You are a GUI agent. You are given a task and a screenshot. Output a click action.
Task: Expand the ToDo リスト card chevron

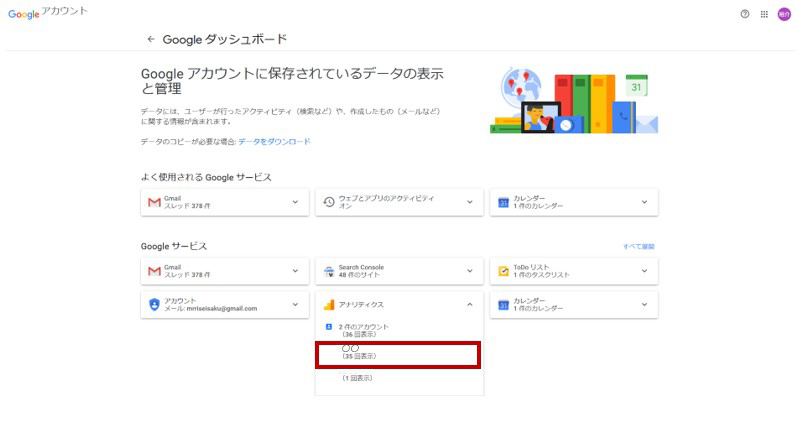pos(644,271)
